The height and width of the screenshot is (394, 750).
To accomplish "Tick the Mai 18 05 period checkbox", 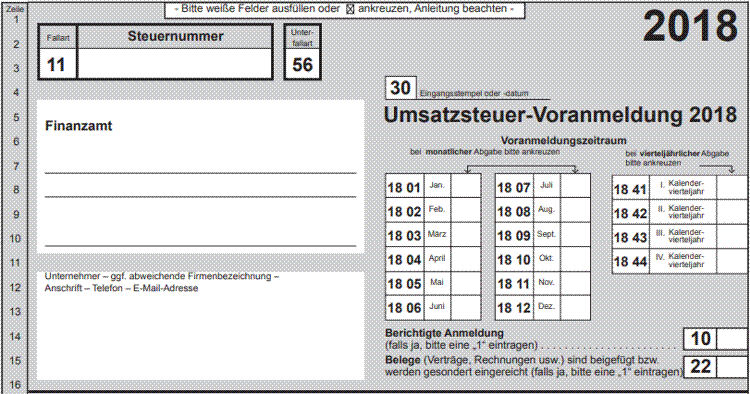I will click(x=466, y=283).
